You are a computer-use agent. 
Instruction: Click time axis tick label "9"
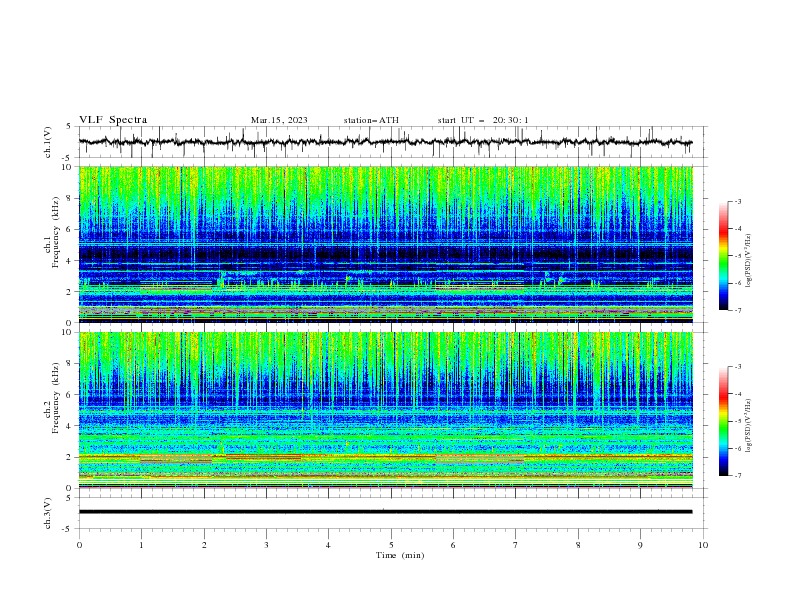click(640, 545)
